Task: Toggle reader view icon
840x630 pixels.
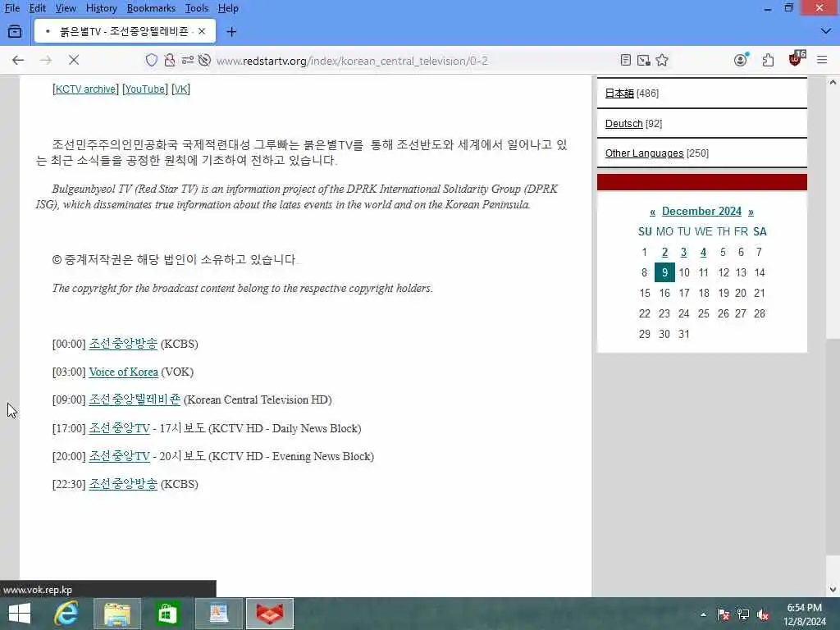Action: pyautogui.click(x=625, y=60)
